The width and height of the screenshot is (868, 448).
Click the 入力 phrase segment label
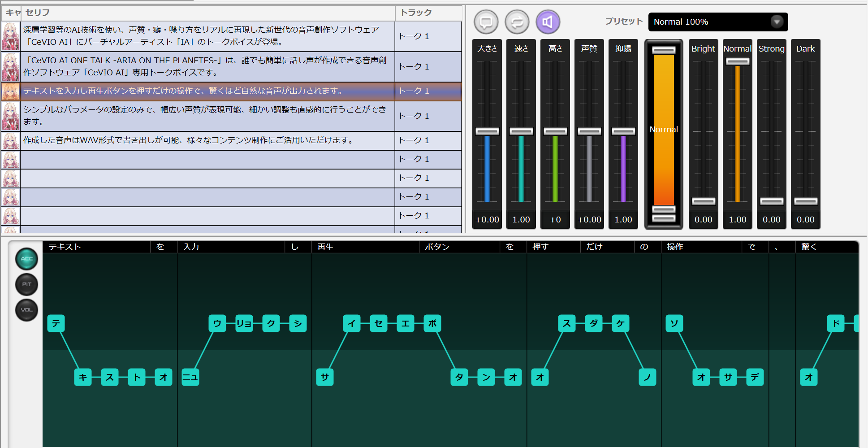pos(231,247)
